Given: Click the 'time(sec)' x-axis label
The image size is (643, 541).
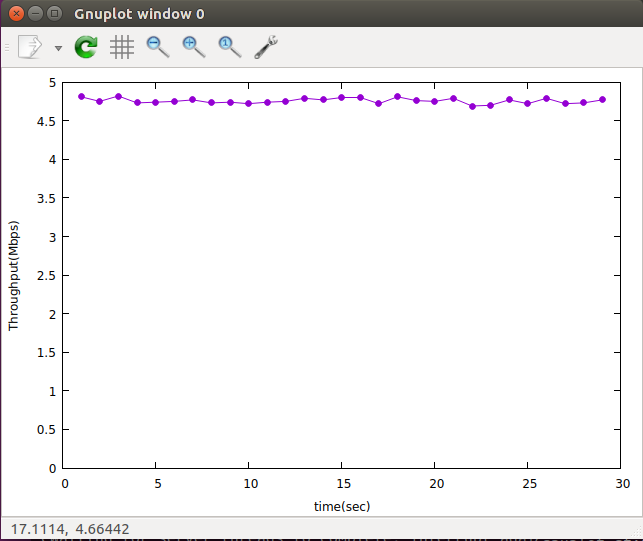Looking at the screenshot, I should (x=342, y=506).
